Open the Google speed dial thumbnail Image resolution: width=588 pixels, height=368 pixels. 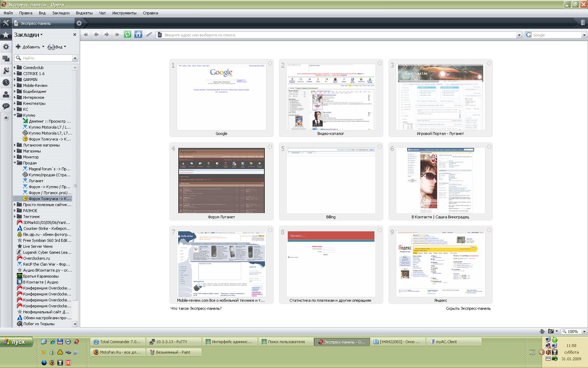click(x=221, y=97)
